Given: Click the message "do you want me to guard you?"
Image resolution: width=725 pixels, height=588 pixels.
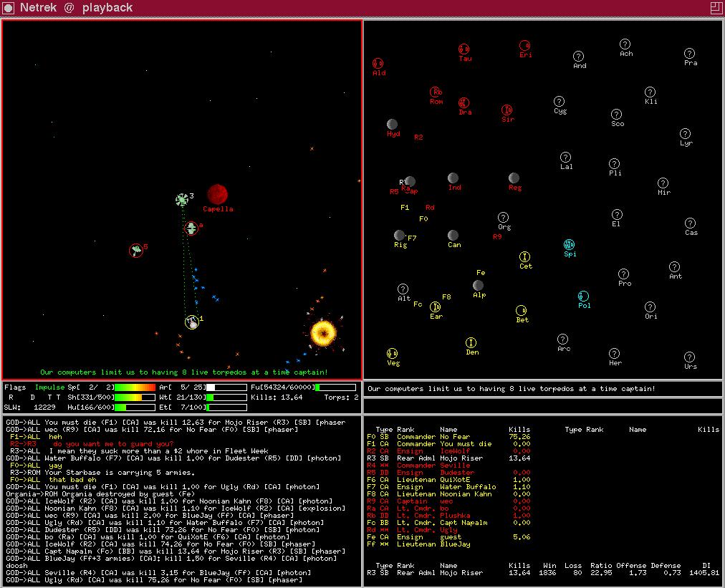Looking at the screenshot, I should [113, 444].
